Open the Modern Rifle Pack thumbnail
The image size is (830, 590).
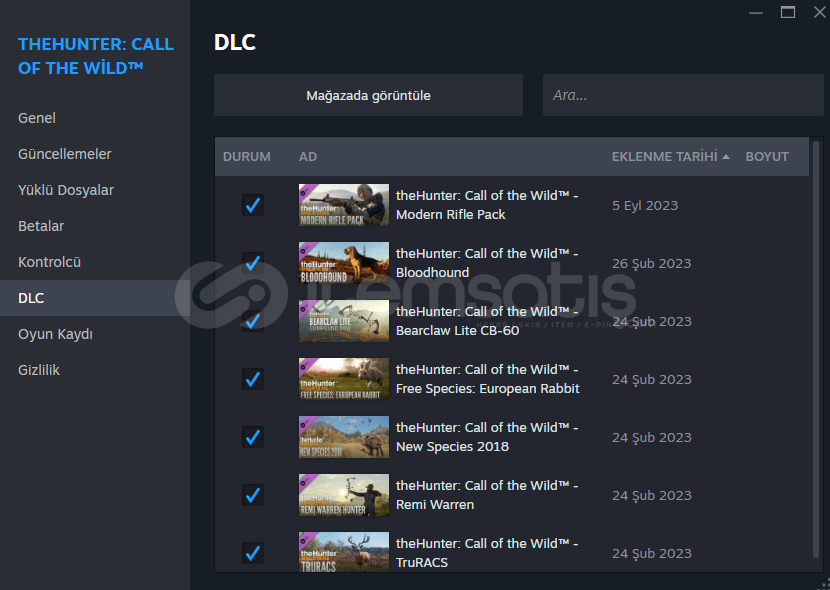(x=344, y=205)
